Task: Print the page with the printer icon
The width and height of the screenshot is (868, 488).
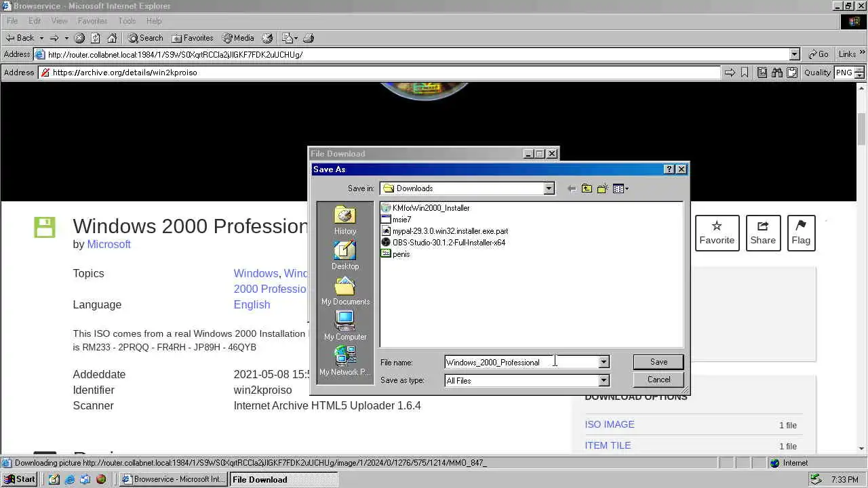Action: [x=309, y=38]
